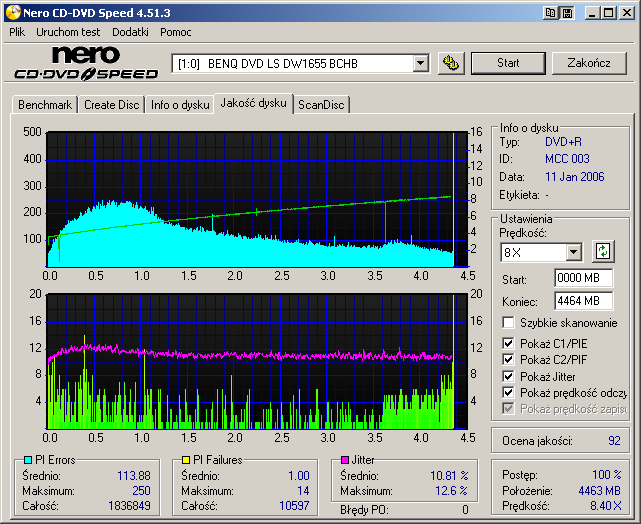Click the drive options icon beside Start

coord(451,63)
